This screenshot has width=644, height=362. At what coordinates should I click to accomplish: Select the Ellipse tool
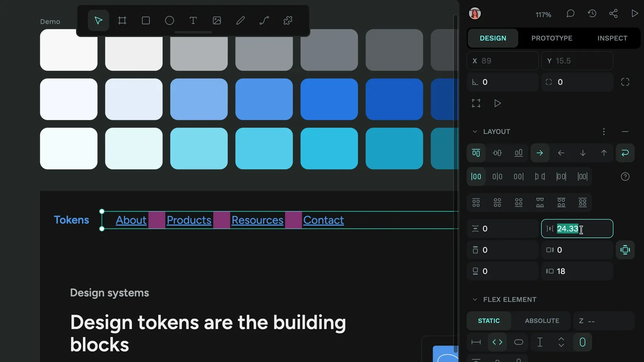coord(169,20)
